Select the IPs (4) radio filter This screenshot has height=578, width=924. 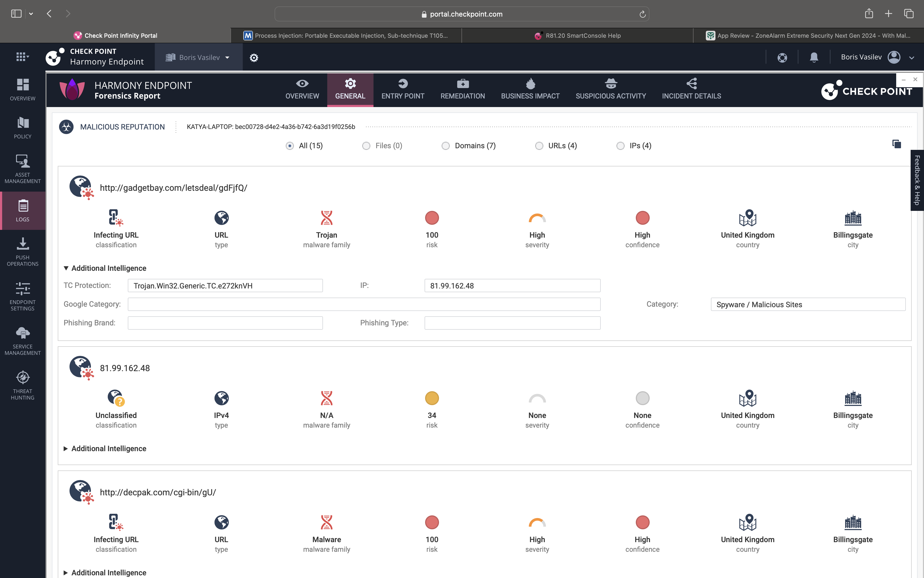click(x=621, y=146)
